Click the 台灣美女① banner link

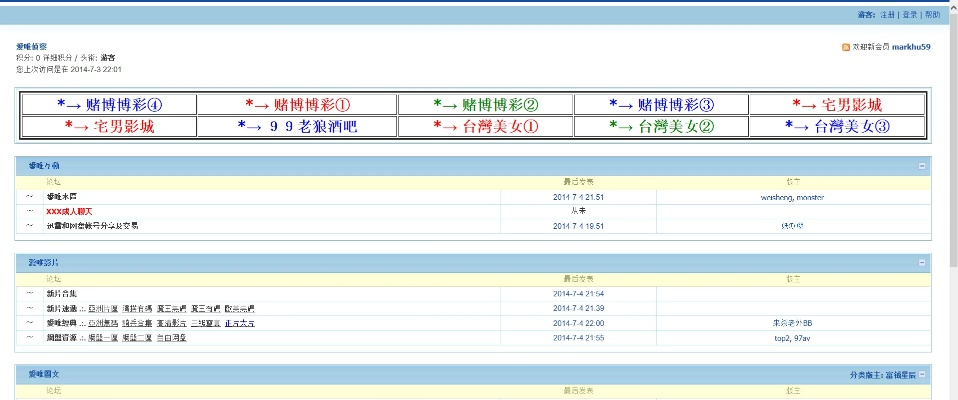click(486, 127)
